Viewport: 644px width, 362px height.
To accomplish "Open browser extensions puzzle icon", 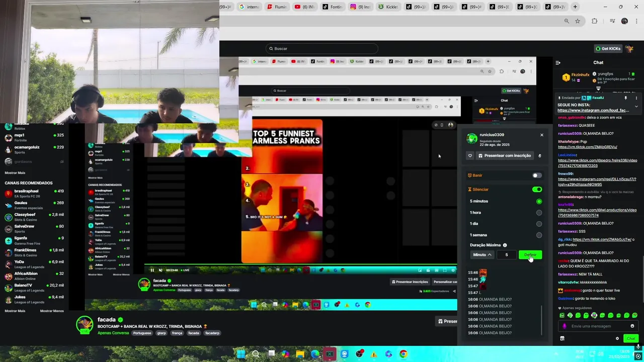I will [x=594, y=21].
